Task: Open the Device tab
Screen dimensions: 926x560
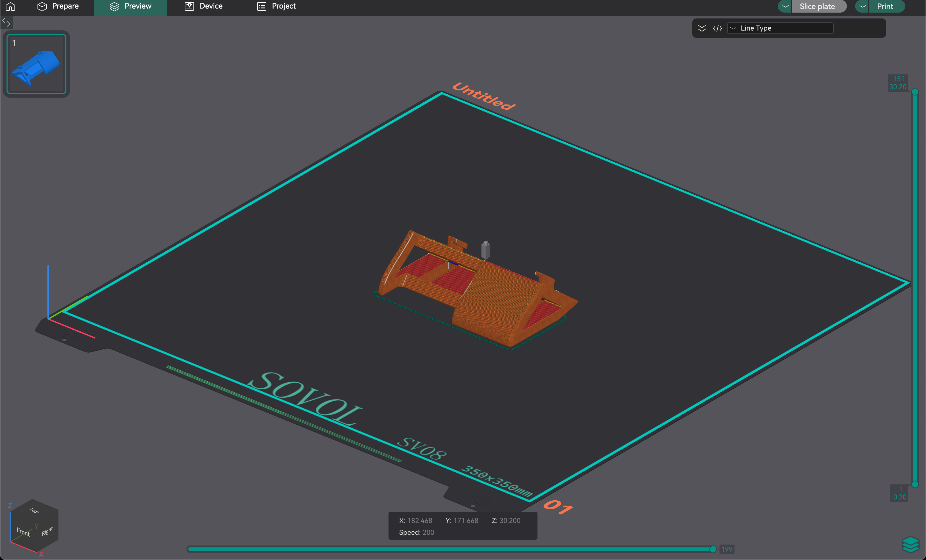Action: coord(204,6)
